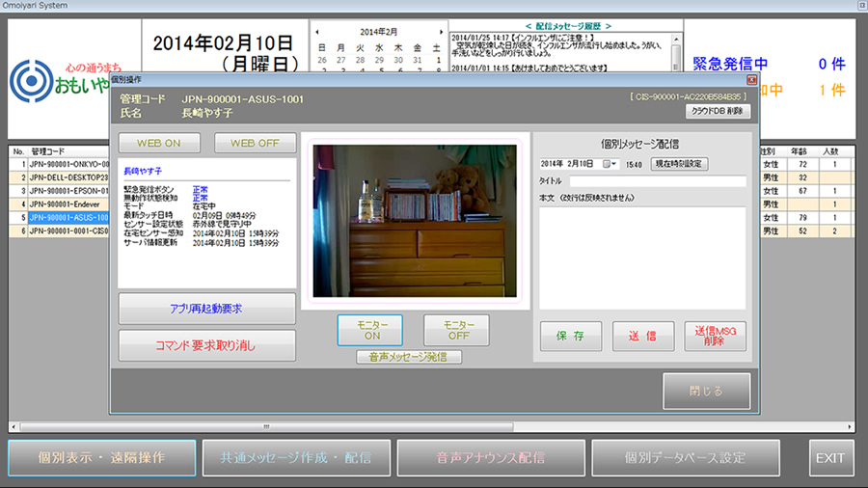Screen dimensions: 868x488
Task: Enable the camera with モニター ON
Action: tap(369, 331)
